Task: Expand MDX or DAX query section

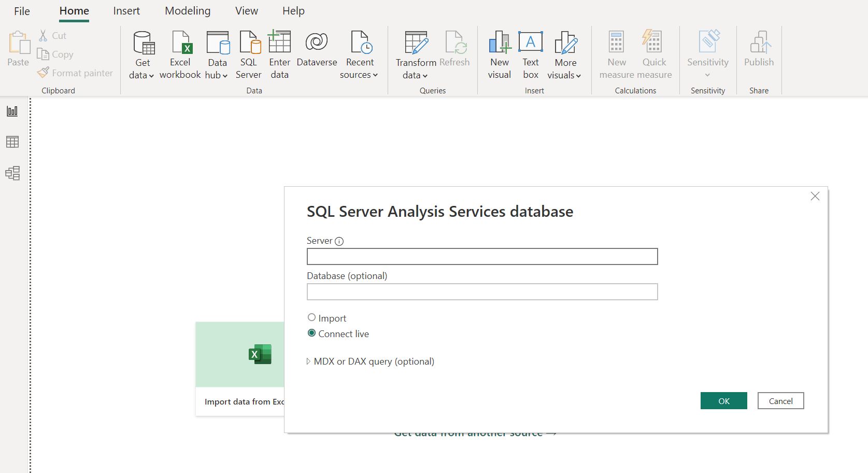Action: pyautogui.click(x=308, y=361)
